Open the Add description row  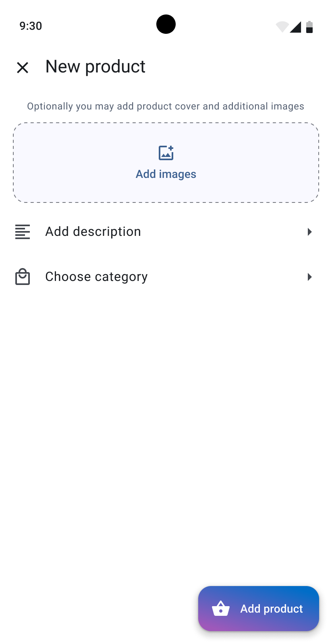tap(166, 232)
